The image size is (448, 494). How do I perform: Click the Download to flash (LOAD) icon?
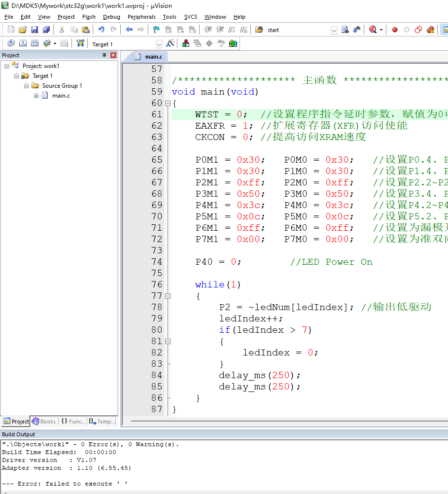[x=80, y=43]
